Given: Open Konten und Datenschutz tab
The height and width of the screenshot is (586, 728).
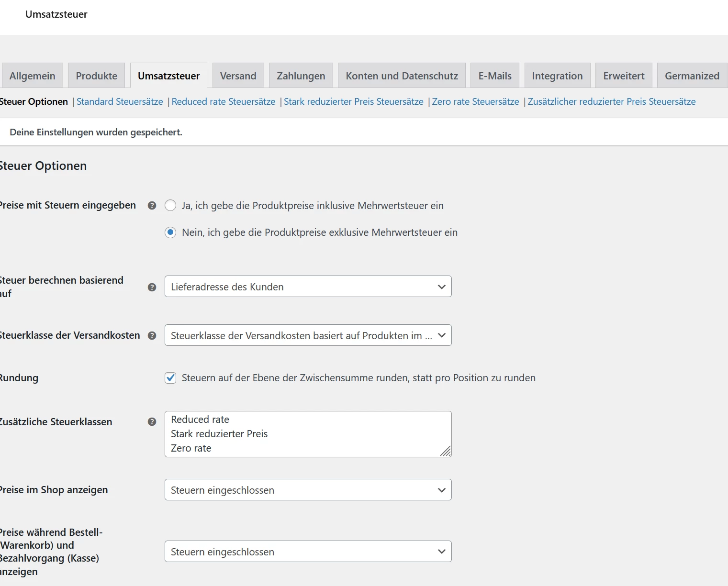Looking at the screenshot, I should pyautogui.click(x=402, y=76).
